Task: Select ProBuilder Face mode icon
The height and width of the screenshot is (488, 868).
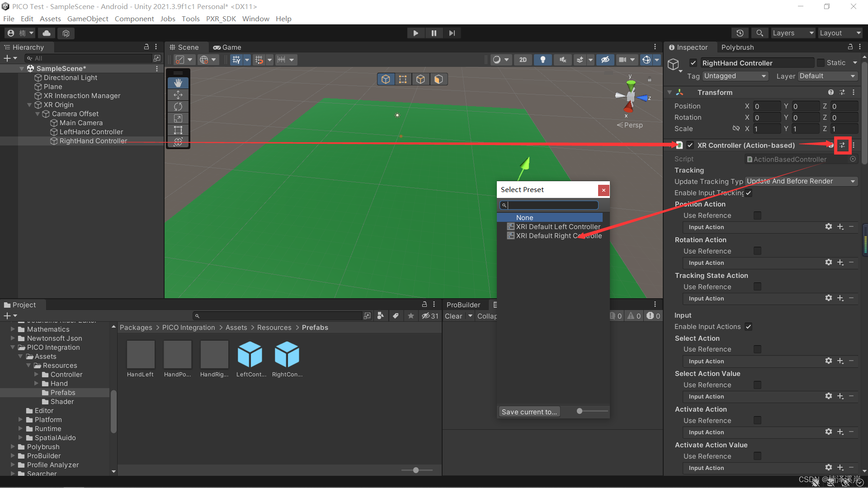Action: [x=438, y=80]
